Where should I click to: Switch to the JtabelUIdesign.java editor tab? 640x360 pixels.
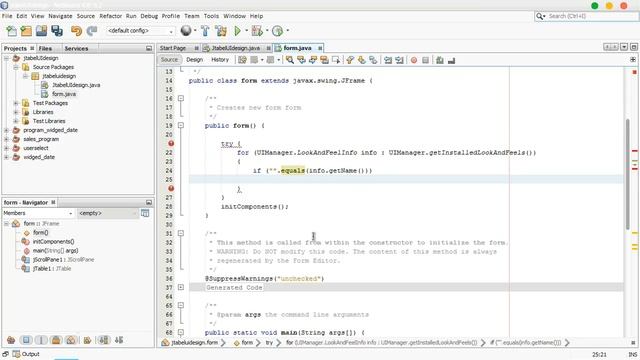(236, 48)
